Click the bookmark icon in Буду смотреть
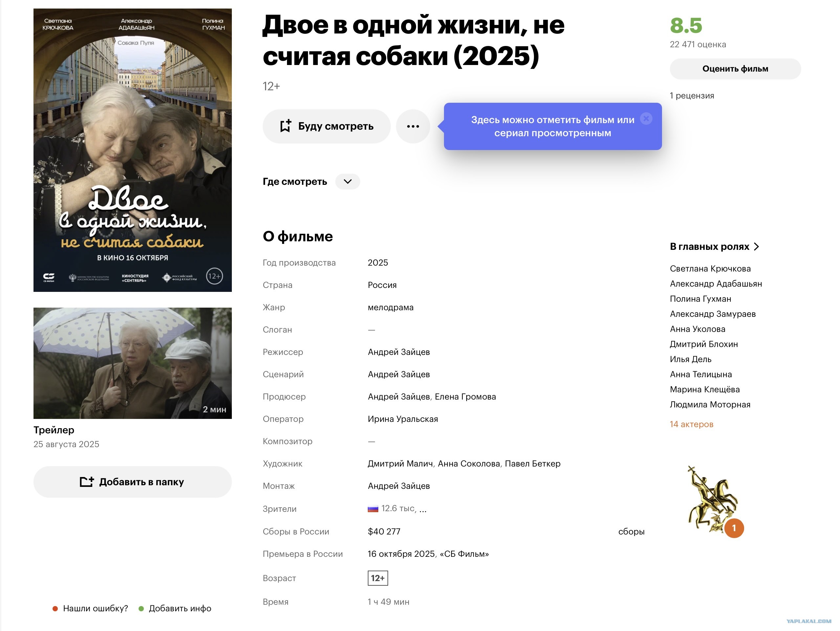 pyautogui.click(x=286, y=126)
